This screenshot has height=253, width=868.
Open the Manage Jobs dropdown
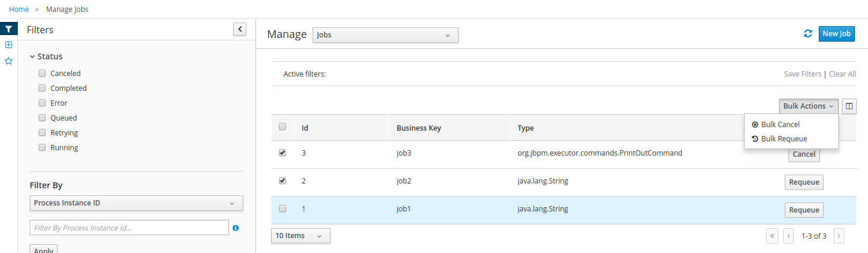pyautogui.click(x=385, y=35)
